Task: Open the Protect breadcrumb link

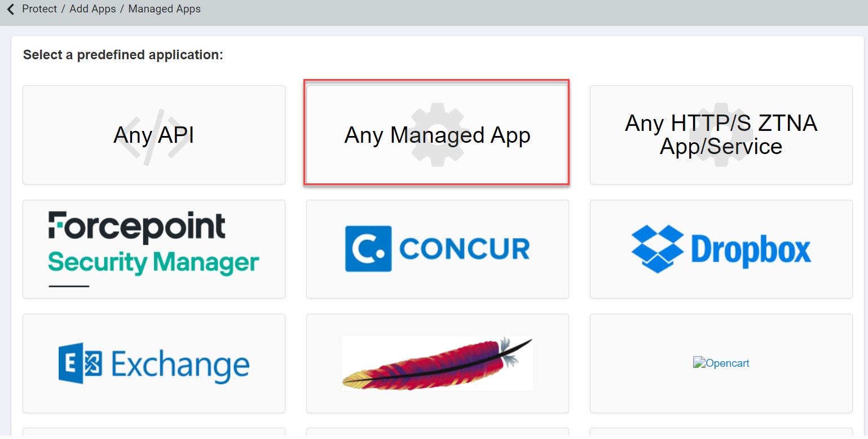Action: pos(39,8)
